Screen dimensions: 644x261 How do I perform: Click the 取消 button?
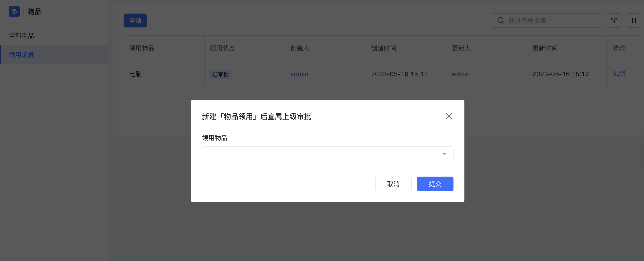point(393,184)
